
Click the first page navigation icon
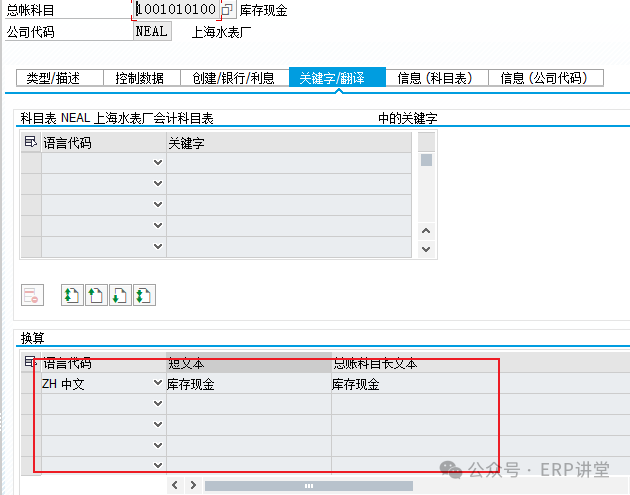tap(71, 295)
